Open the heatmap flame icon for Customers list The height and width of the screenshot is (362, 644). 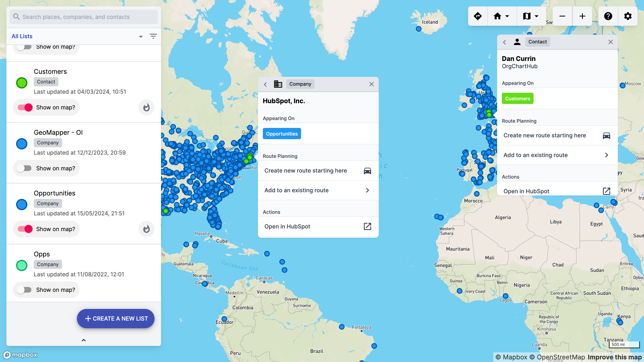pos(146,107)
